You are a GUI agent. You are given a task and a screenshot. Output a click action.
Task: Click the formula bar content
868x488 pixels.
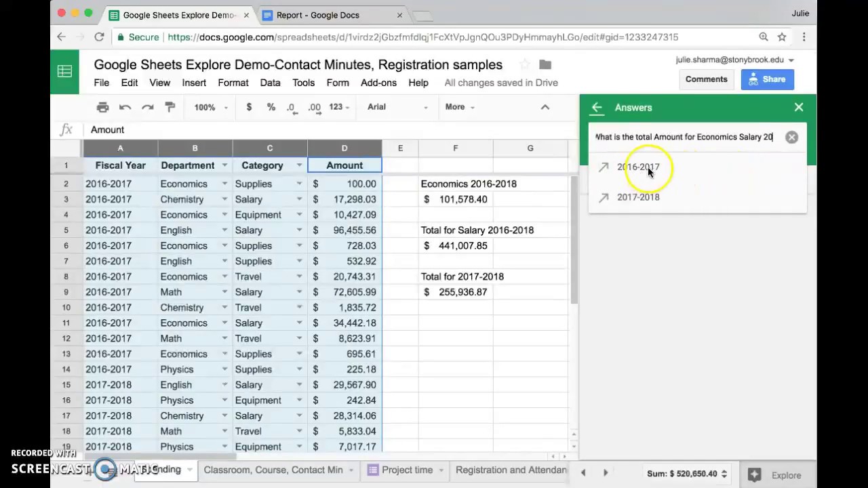point(107,129)
